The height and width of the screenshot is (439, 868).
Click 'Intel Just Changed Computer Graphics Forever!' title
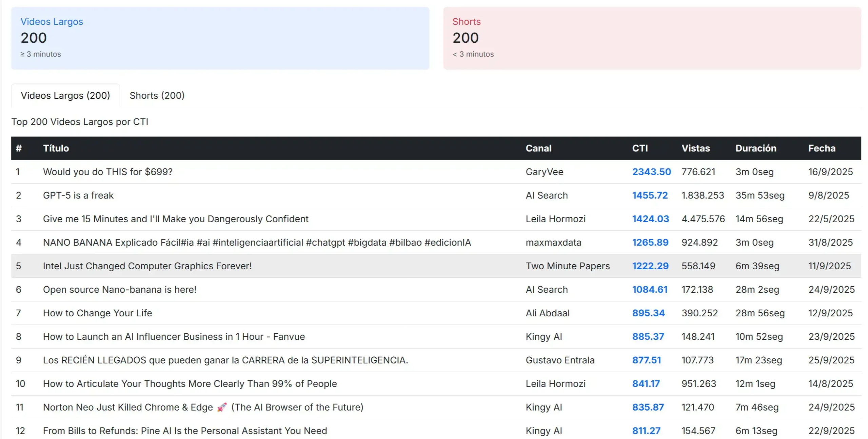click(147, 266)
